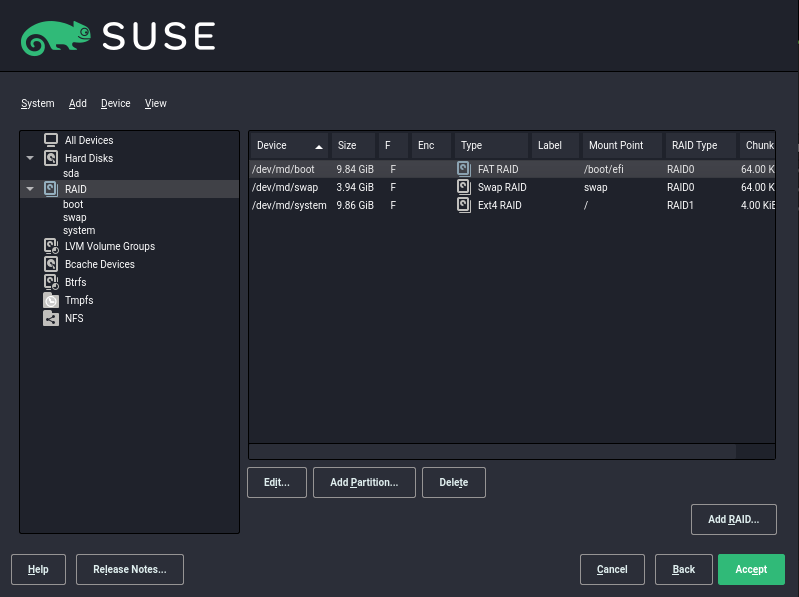Click the NFS share icon
Image resolution: width=799 pixels, height=597 pixels.
point(51,318)
